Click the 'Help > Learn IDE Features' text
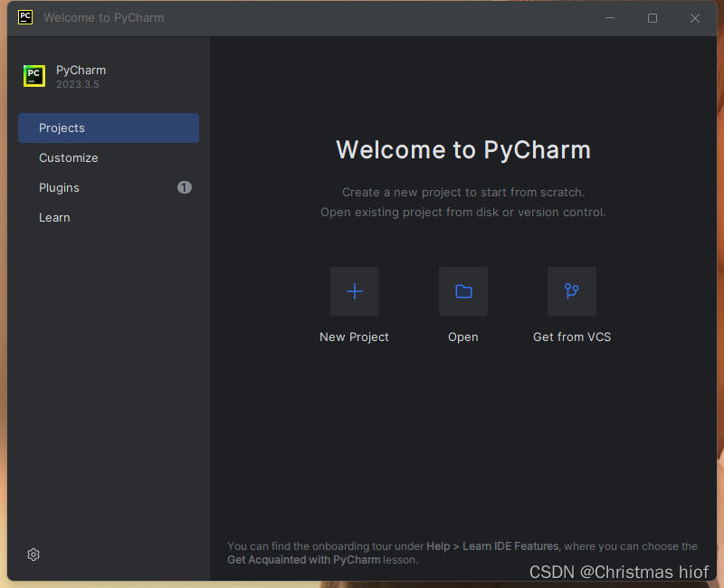724x588 pixels. (492, 546)
